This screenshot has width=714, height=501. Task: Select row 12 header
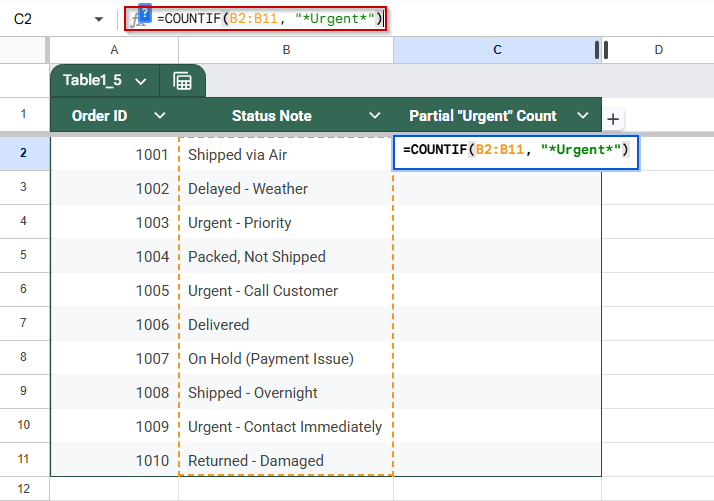pos(24,489)
